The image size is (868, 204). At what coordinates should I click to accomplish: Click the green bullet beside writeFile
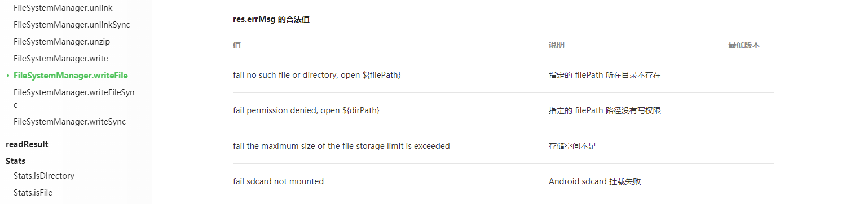pos(7,76)
